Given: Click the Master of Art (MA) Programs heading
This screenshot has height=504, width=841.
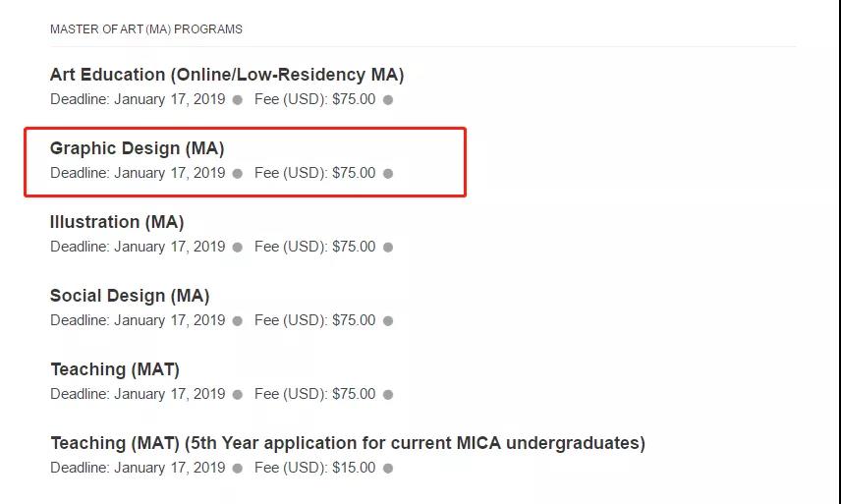Looking at the screenshot, I should point(145,28).
